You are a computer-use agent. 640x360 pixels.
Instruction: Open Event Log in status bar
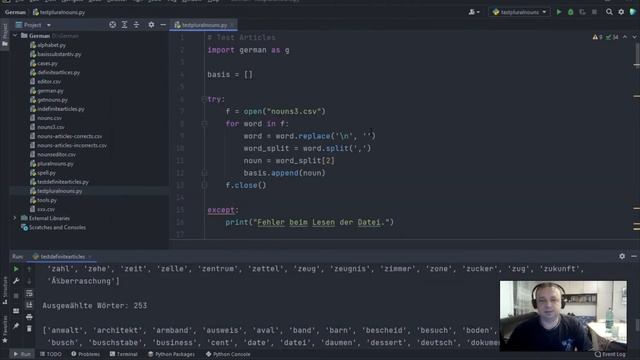pos(610,354)
